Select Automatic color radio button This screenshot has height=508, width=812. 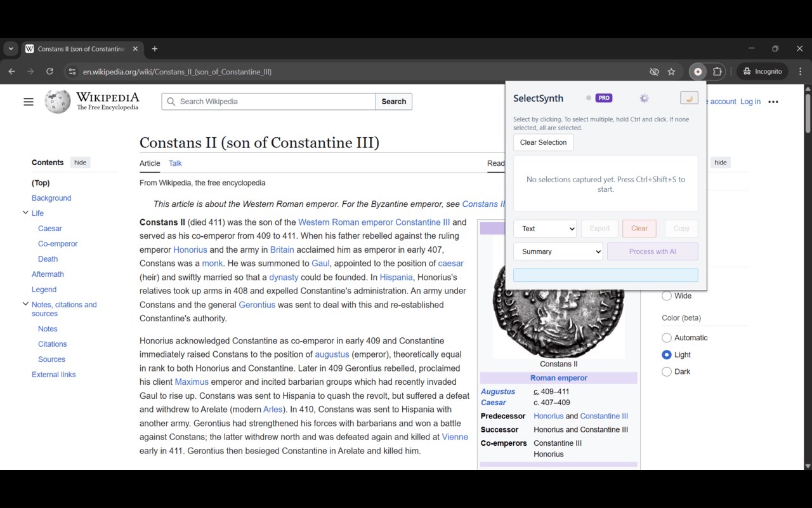(x=667, y=338)
